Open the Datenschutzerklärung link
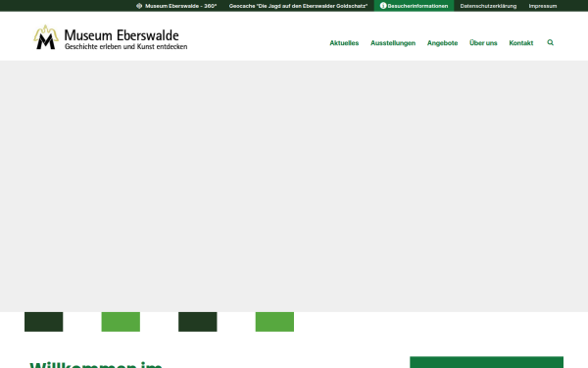 [488, 6]
